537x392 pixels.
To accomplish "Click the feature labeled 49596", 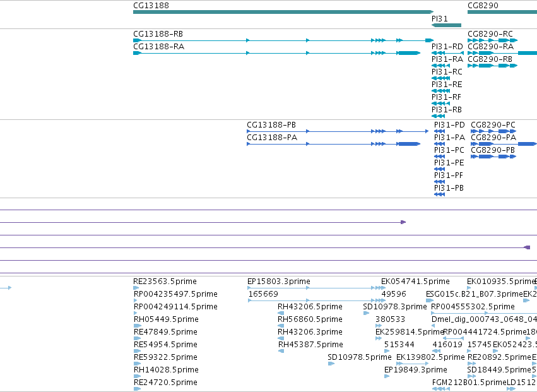I will 394,294.
